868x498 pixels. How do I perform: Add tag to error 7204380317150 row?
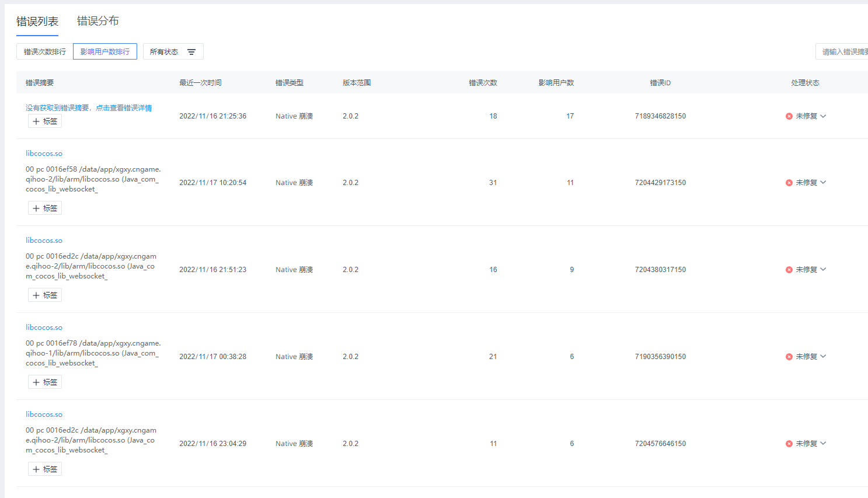[45, 295]
